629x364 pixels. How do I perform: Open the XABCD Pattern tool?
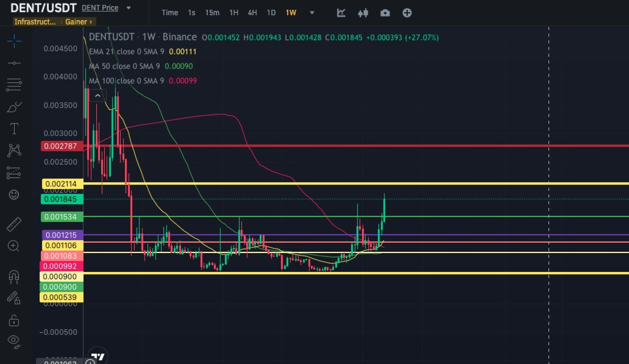click(x=14, y=150)
